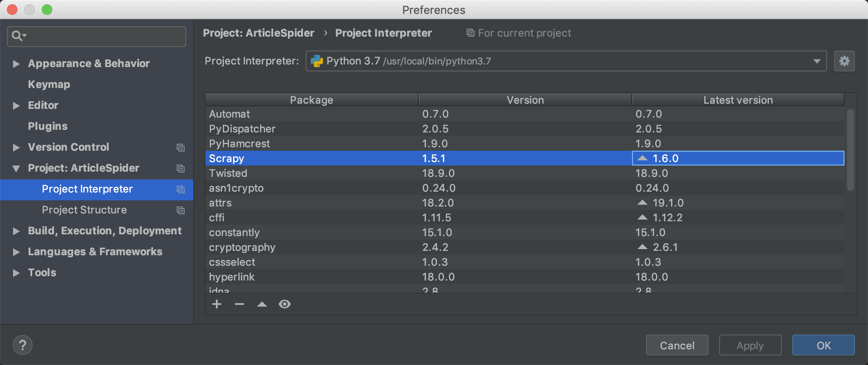The image size is (868, 365).
Task: Click the settings search field
Action: tap(97, 36)
